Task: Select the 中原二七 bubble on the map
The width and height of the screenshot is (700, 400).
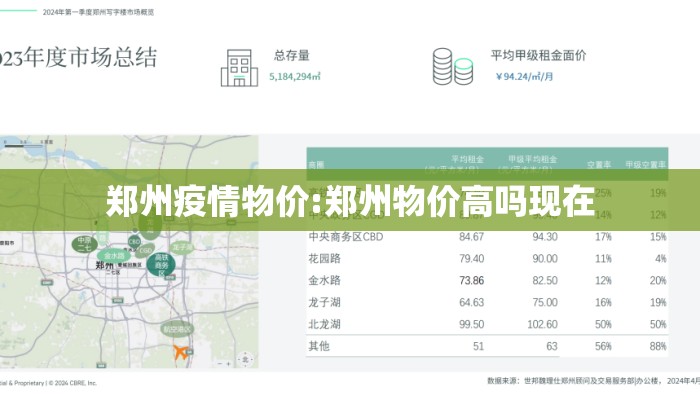Action: (x=84, y=244)
